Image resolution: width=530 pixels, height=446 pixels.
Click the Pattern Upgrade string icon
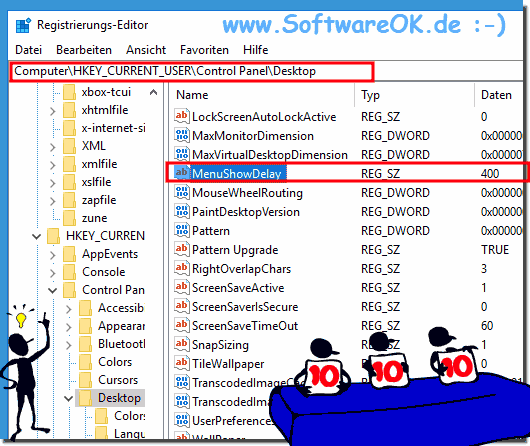coord(182,249)
